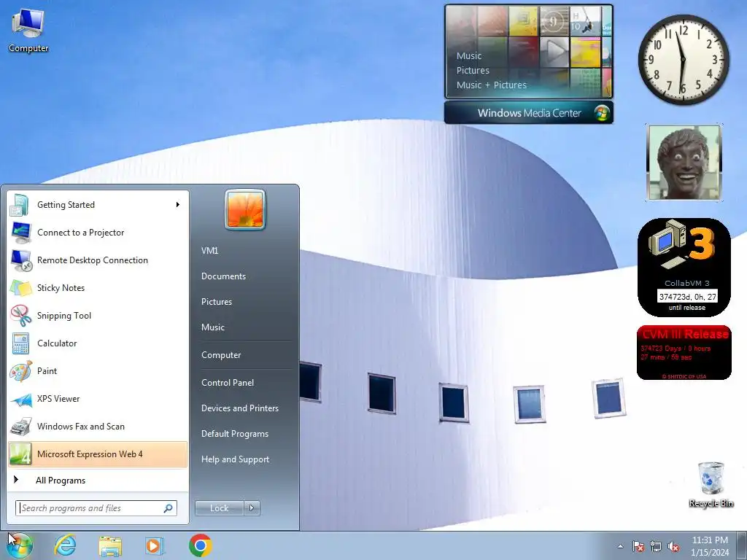Select Music in Media Center gadget
The height and width of the screenshot is (560, 747).
click(469, 55)
